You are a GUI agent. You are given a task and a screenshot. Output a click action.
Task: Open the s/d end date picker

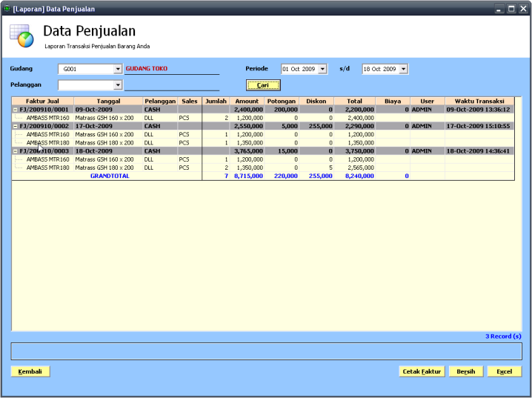(x=403, y=69)
